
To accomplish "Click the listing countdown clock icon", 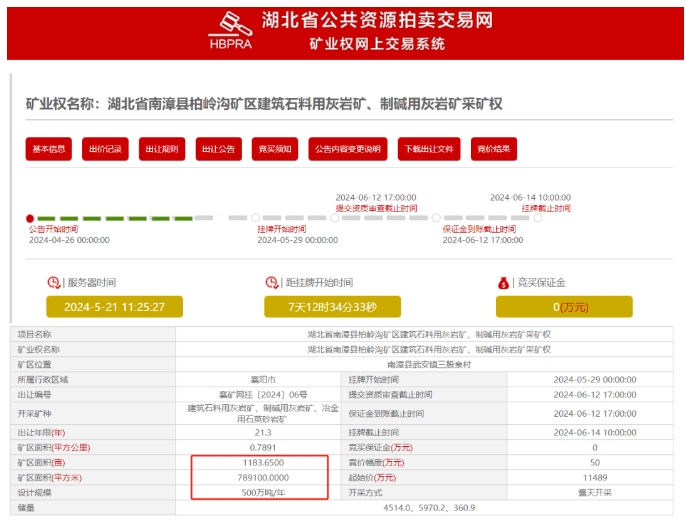I will click(271, 283).
